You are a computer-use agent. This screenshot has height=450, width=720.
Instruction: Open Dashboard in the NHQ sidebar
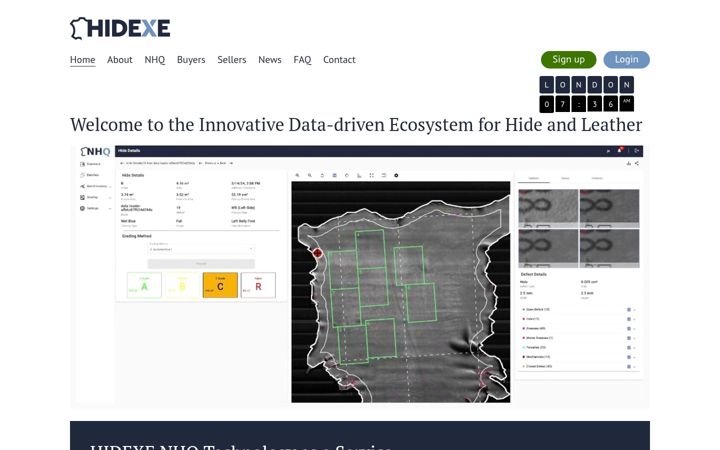click(x=90, y=164)
